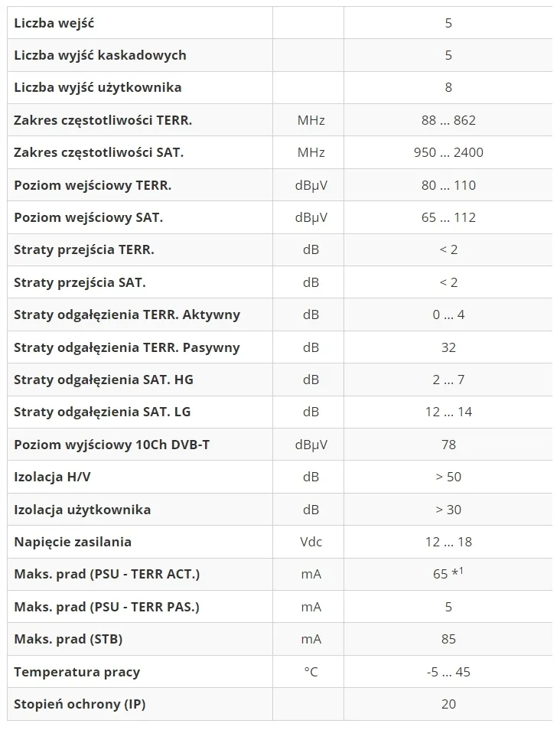The image size is (560, 730).
Task: Click the 'Straty przejścia SAT.' label
Action: coord(80,282)
